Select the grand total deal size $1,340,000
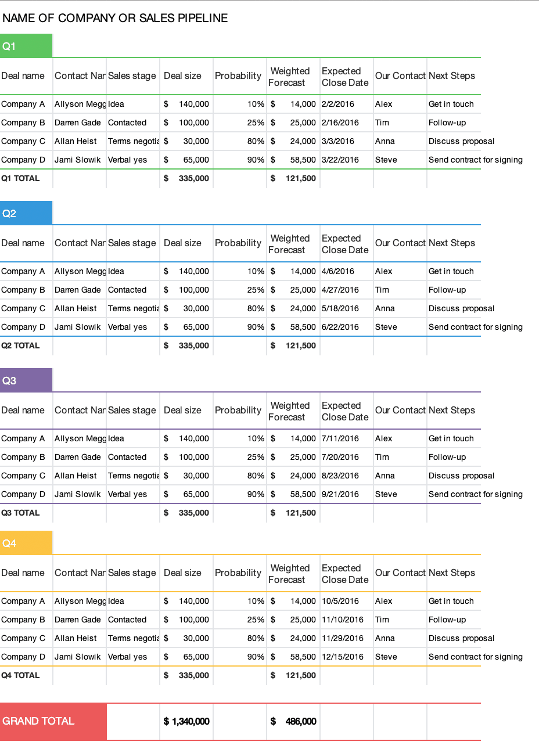This screenshot has height=756, width=539. click(186, 721)
